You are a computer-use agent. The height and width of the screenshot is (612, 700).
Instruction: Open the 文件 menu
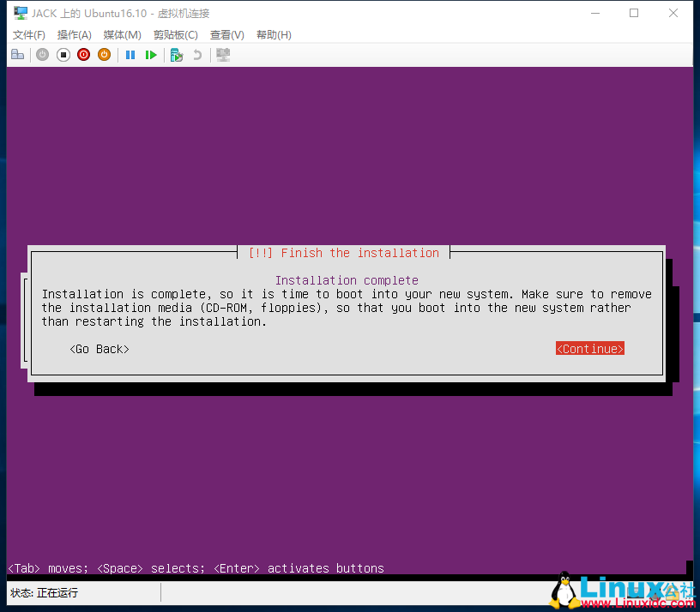click(28, 34)
